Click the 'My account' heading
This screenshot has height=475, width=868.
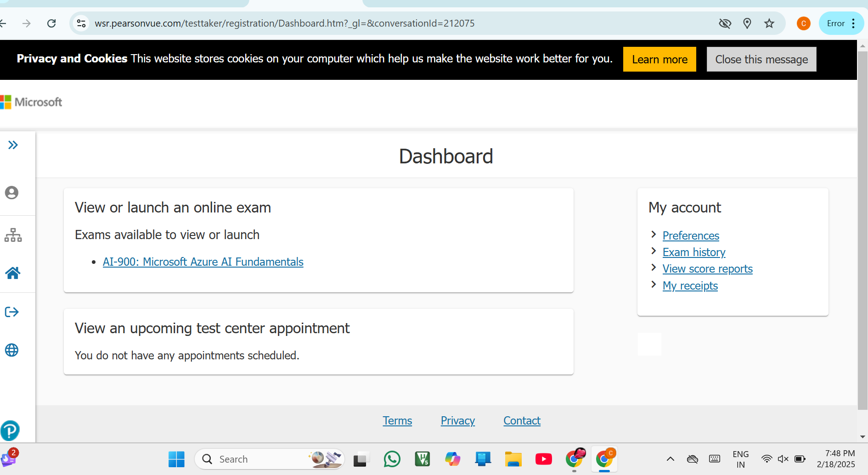(685, 207)
